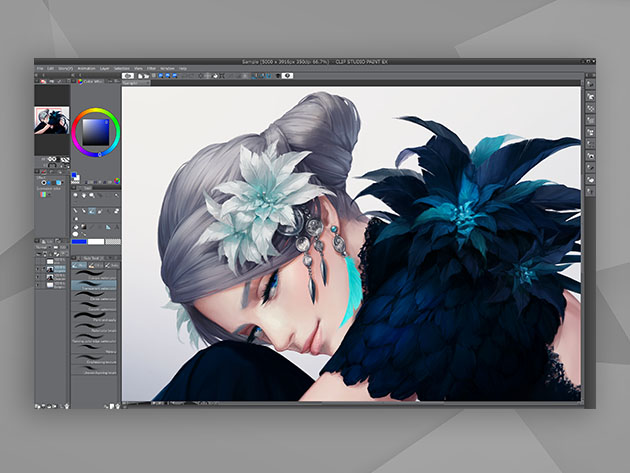Click the CLIP STUDIO launcher icon in command bar
This screenshot has height=473, width=630.
128,76
